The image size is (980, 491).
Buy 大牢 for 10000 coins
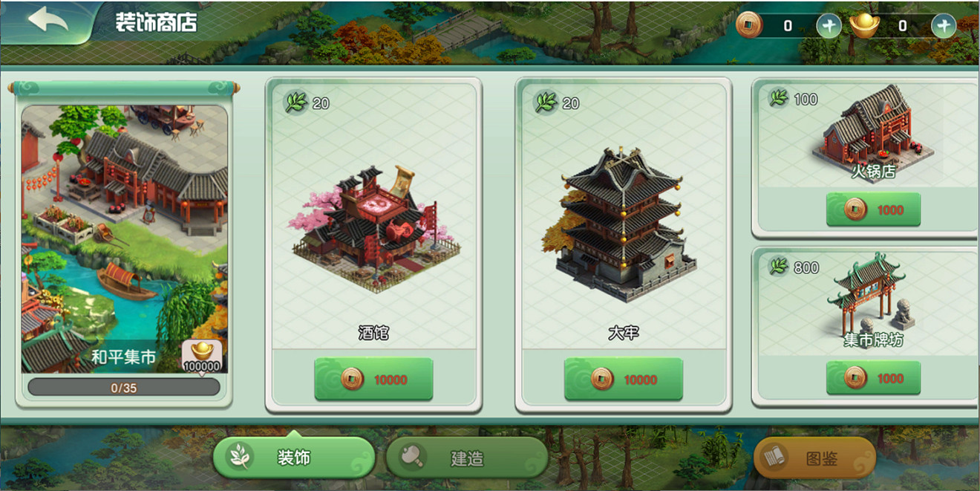click(x=624, y=380)
